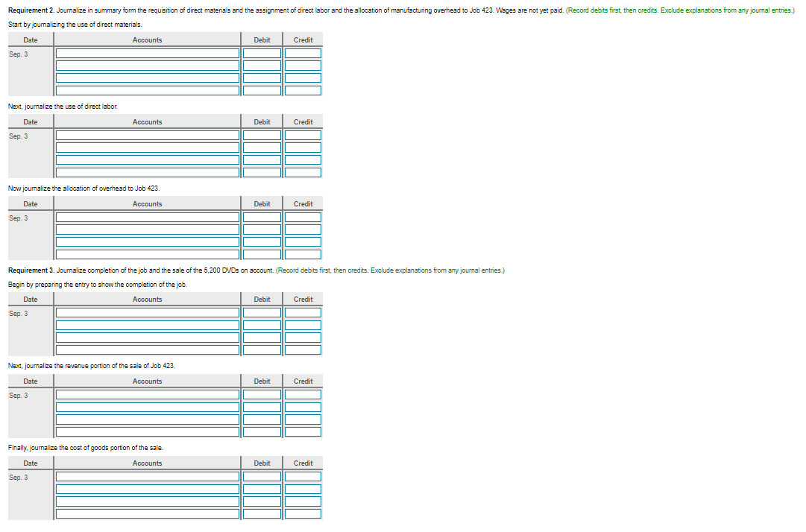Click the Debit field in the cost of goods entry
Screen dimensions: 806x532
262,476
